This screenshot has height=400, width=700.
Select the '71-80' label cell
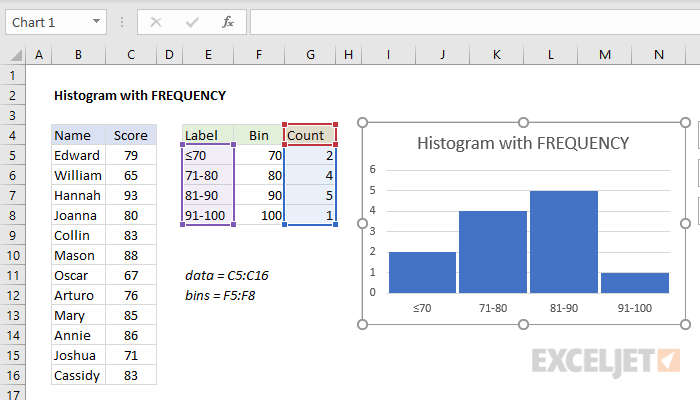pos(208,175)
